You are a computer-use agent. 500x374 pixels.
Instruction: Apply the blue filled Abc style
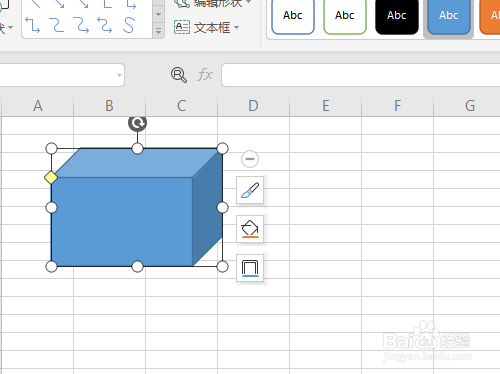[x=449, y=16]
